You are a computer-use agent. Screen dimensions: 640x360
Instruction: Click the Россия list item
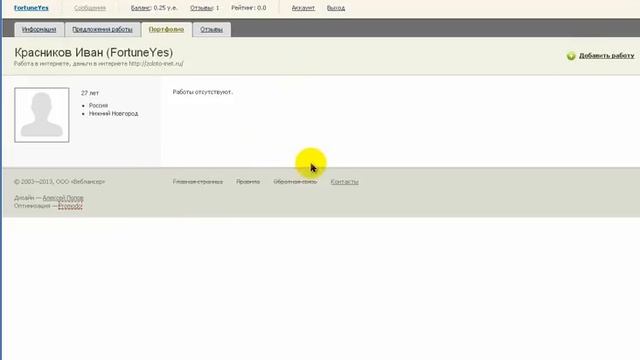tap(98, 105)
